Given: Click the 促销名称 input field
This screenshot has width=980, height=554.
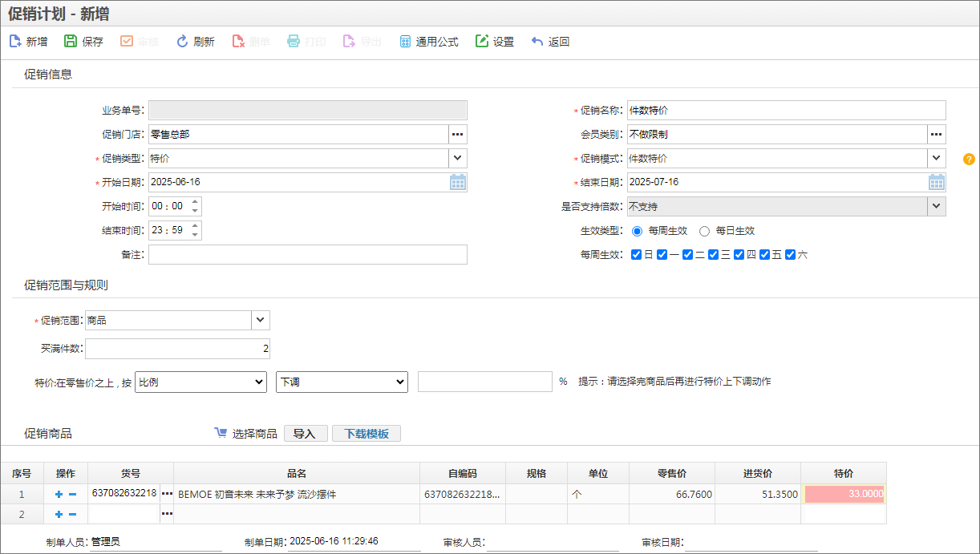Looking at the screenshot, I should 787,110.
